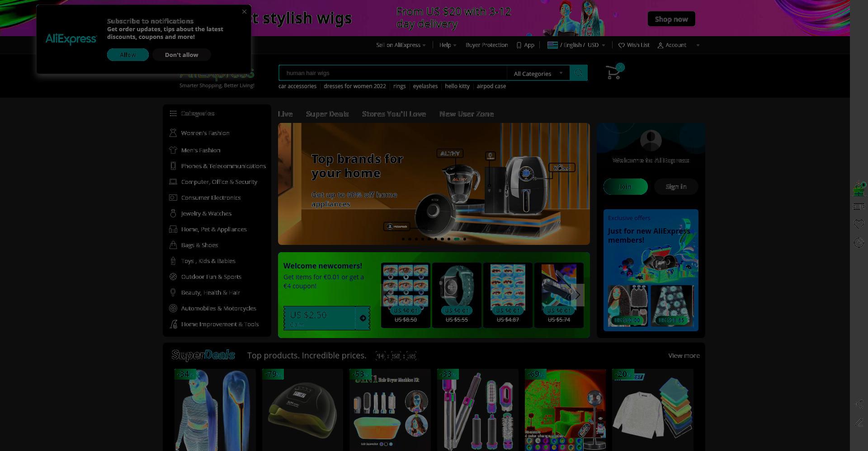868x451 pixels.
Task: Expand the Help menu
Action: [448, 45]
